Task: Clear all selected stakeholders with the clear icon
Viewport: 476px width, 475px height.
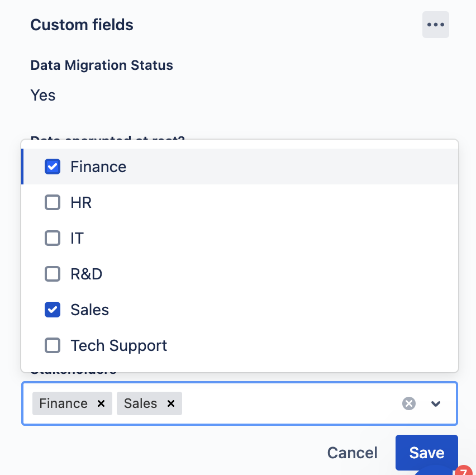Action: point(409,403)
